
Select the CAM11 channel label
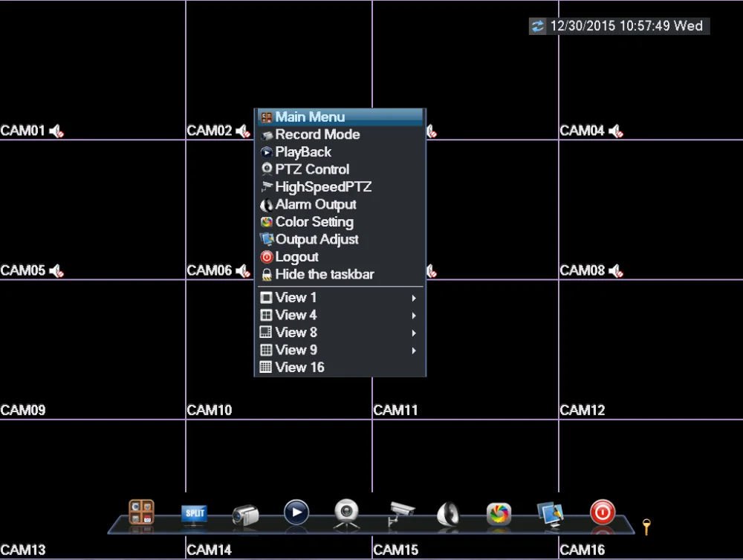tap(396, 410)
